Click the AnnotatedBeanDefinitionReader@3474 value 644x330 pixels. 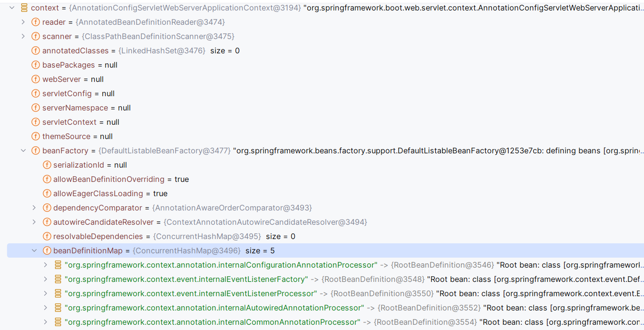(150, 22)
